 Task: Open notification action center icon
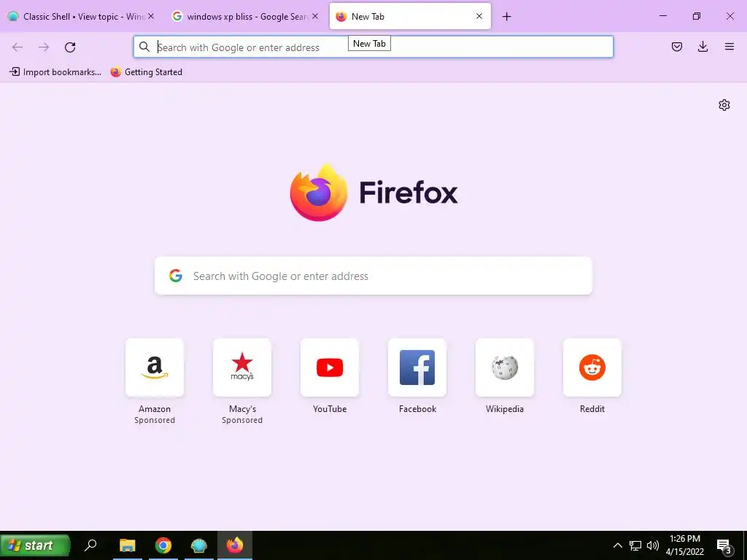click(724, 546)
